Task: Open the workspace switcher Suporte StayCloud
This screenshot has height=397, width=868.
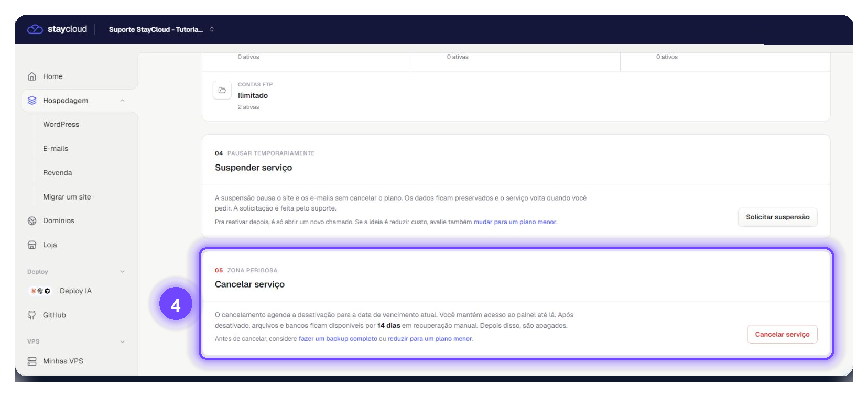Action: coord(161,29)
